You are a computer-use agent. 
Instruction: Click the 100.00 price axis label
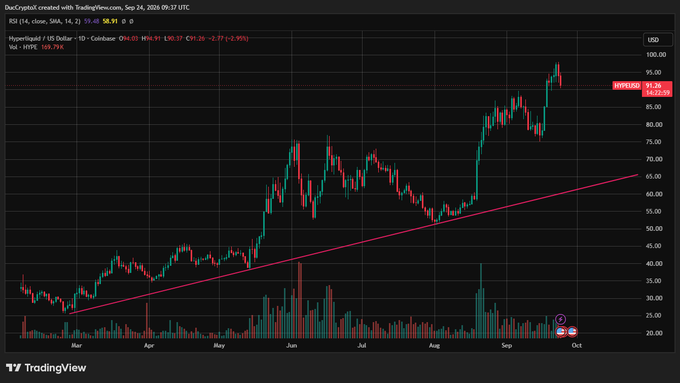pyautogui.click(x=656, y=55)
